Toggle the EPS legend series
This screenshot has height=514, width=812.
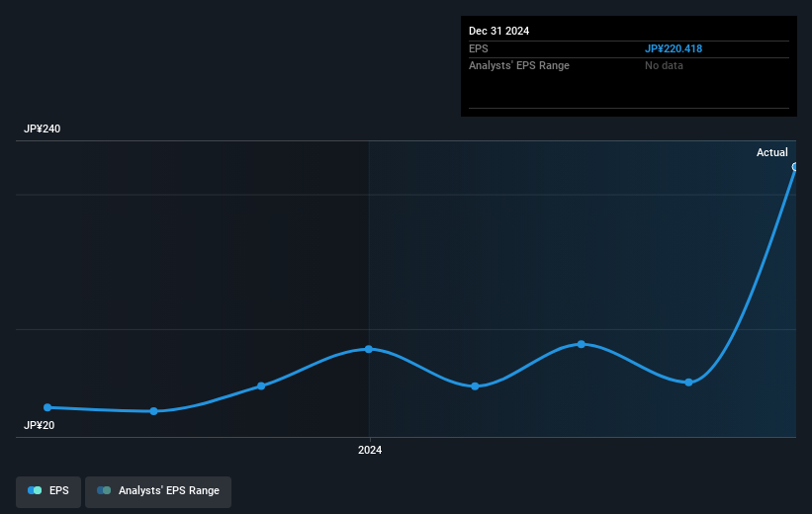pos(48,491)
